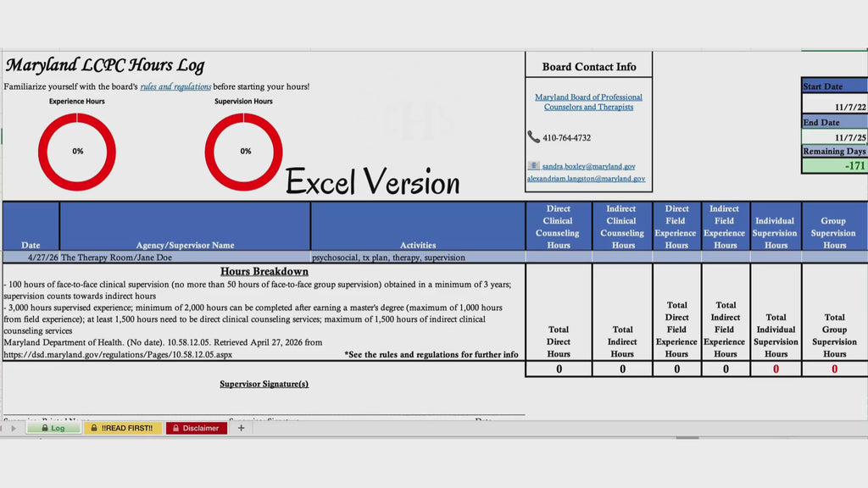Open Maryland Board of Professional Counselors link
Viewport: 868px width, 488px height.
(588, 102)
